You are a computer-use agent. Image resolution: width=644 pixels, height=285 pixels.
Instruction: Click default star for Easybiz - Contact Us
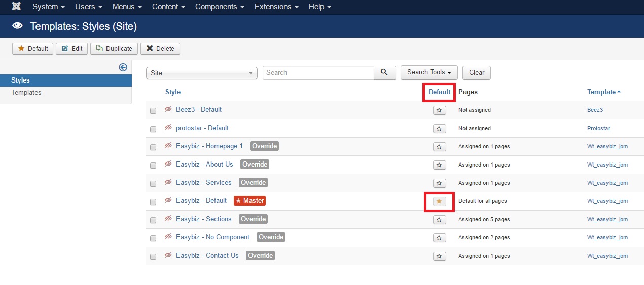coord(440,256)
